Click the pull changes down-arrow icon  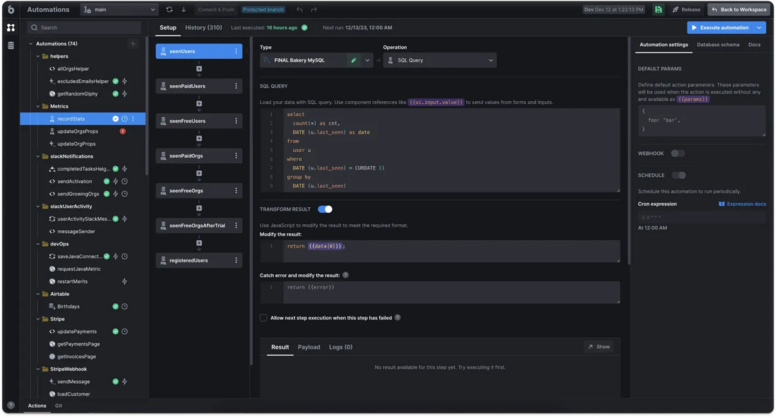point(183,9)
